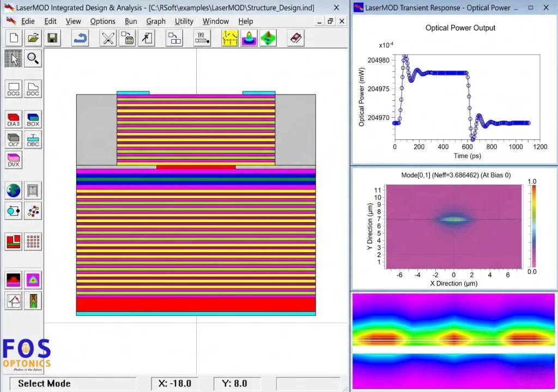Select the red DIA block tool
This screenshot has height=392, width=558.
click(14, 119)
